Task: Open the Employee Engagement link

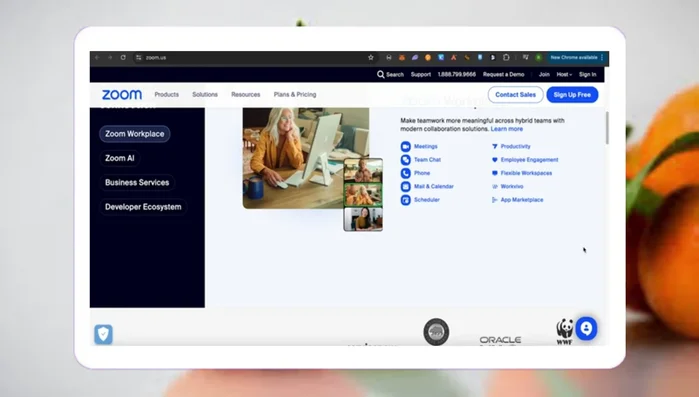Action: click(x=529, y=160)
